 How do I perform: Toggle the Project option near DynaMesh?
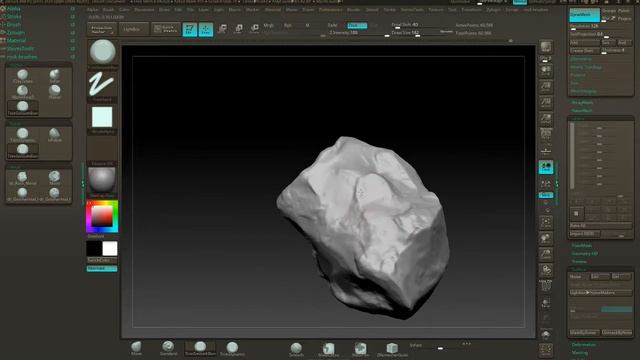click(624, 19)
